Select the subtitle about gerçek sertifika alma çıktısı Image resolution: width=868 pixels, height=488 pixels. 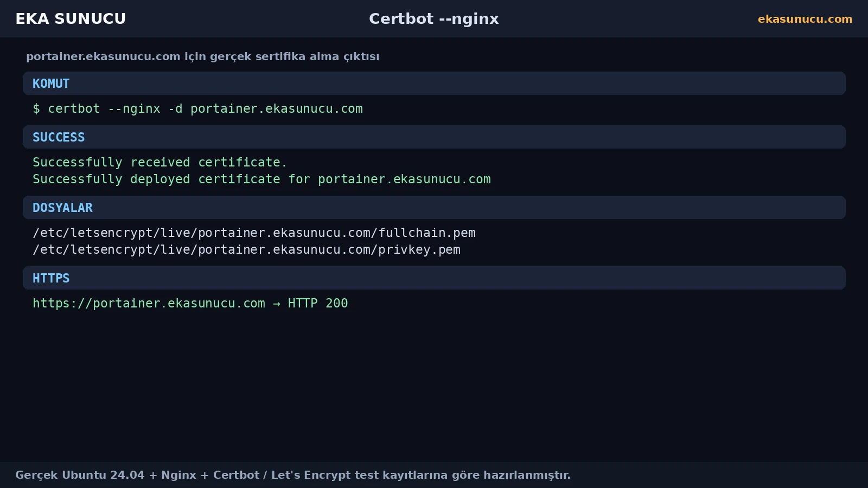pos(203,56)
